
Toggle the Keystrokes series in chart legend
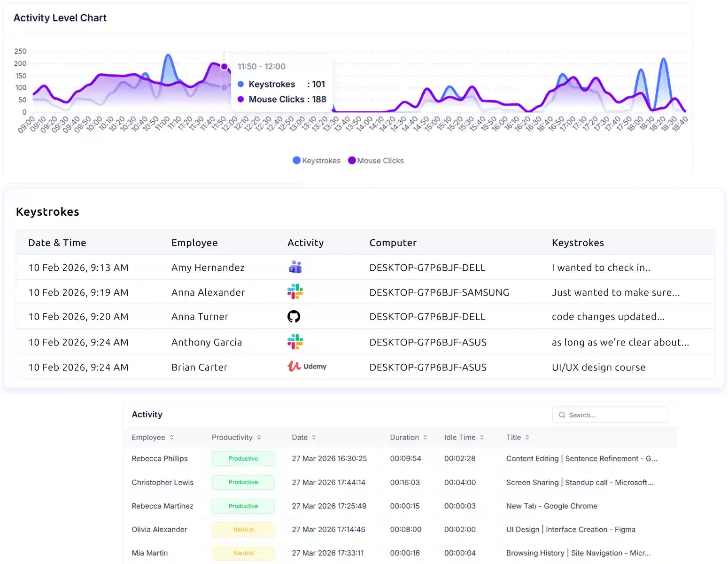pos(316,161)
